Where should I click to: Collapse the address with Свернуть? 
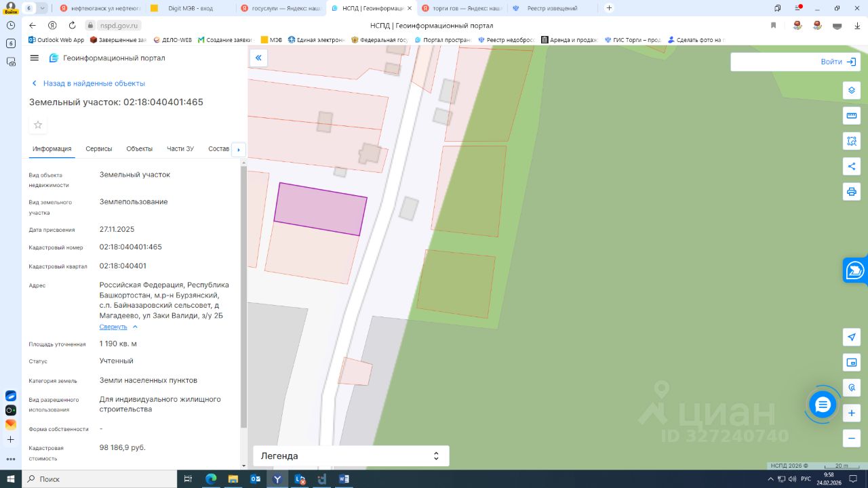click(119, 327)
